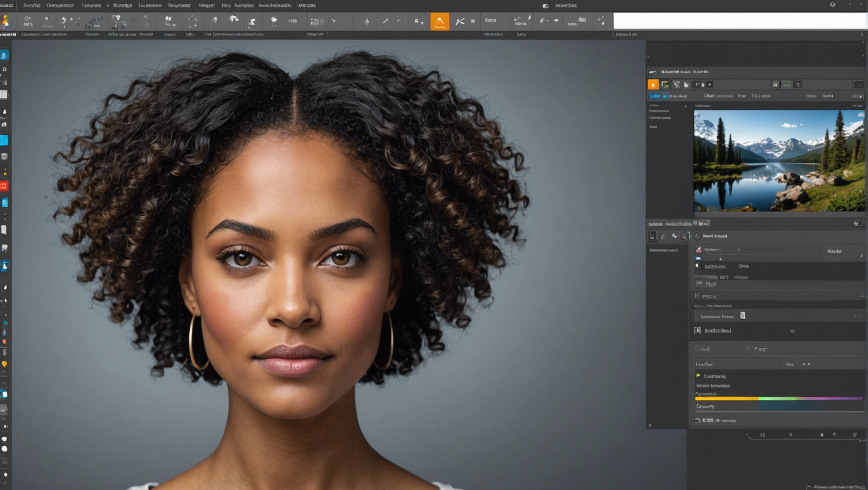
Task: Click the colorful app logo at toolbar's left end
Action: tap(6, 21)
